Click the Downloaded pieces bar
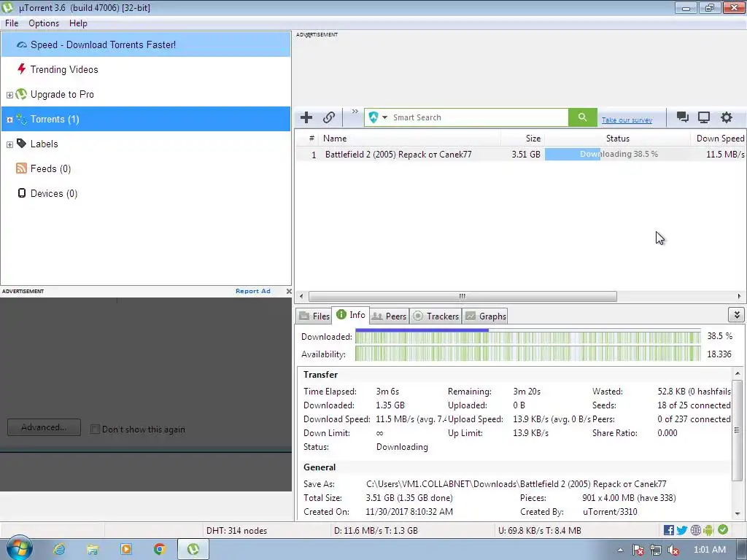 coord(528,337)
